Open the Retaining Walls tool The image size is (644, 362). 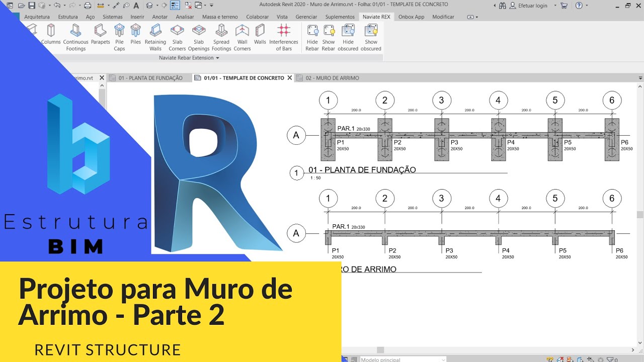tap(155, 38)
